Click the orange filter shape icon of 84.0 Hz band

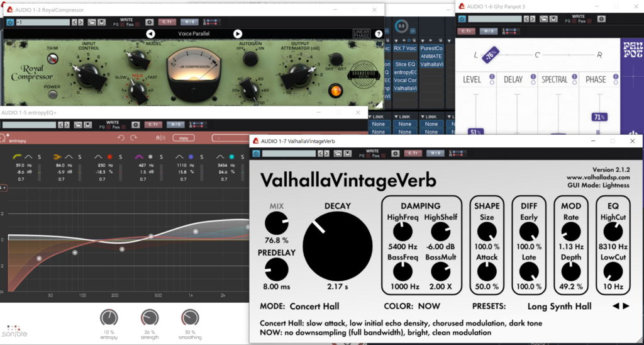pyautogui.click(x=58, y=157)
